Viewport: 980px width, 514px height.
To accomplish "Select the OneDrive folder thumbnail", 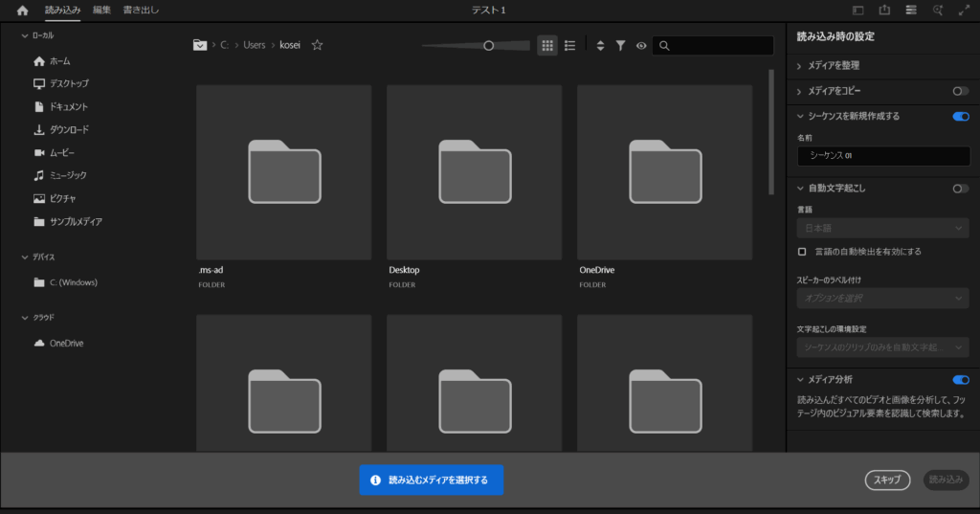I will 665,172.
